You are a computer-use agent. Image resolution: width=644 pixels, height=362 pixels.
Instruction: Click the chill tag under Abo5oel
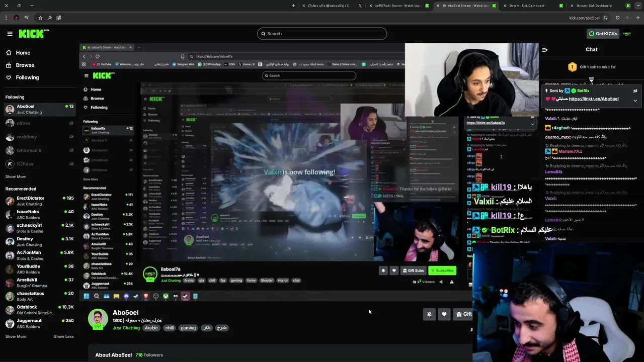pos(170,328)
